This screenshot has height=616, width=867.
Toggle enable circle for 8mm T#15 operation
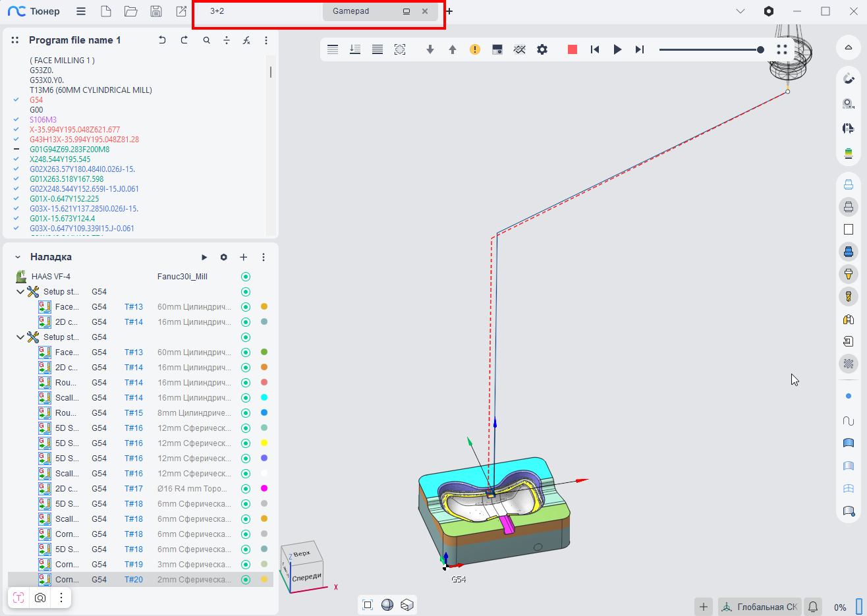[x=246, y=413]
